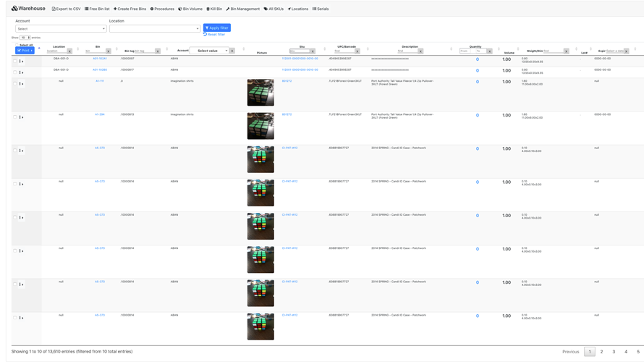The width and height of the screenshot is (644, 362).
Task: Expand the Location filter dropdown at top
Action: tap(154, 29)
